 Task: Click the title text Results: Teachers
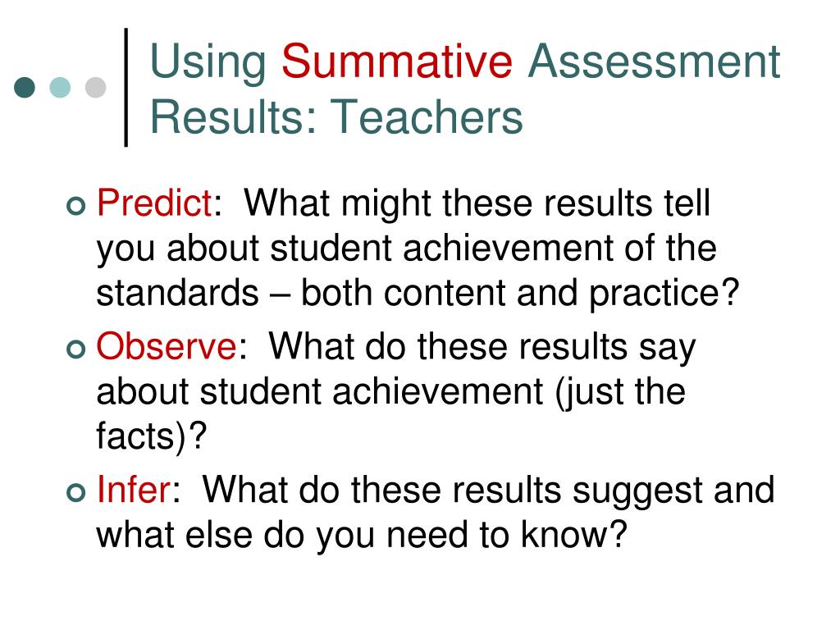pyautogui.click(x=336, y=116)
